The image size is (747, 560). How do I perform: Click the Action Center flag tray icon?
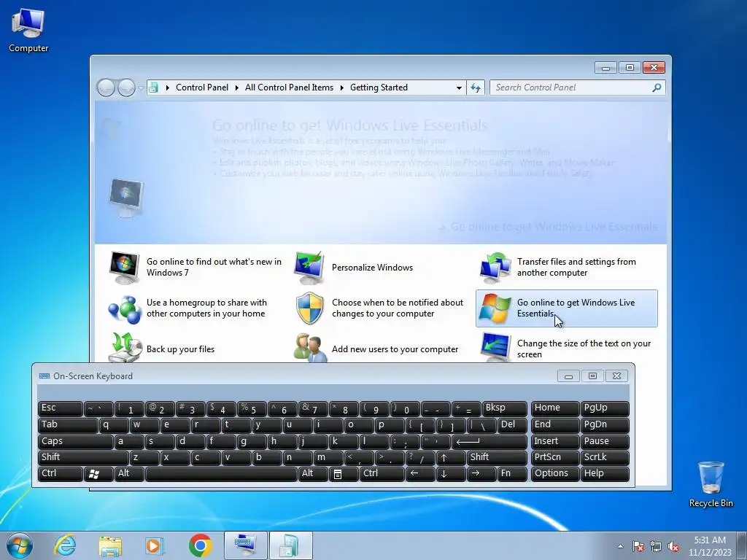638,546
